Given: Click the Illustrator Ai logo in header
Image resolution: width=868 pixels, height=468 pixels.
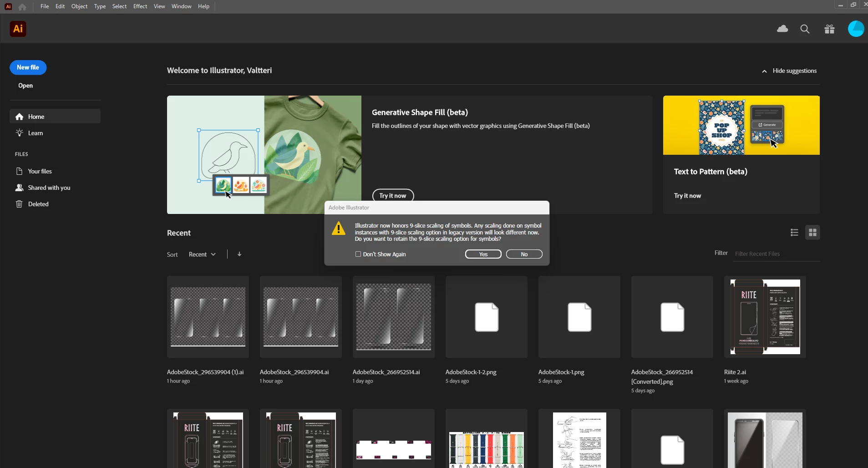Looking at the screenshot, I should pos(18,29).
